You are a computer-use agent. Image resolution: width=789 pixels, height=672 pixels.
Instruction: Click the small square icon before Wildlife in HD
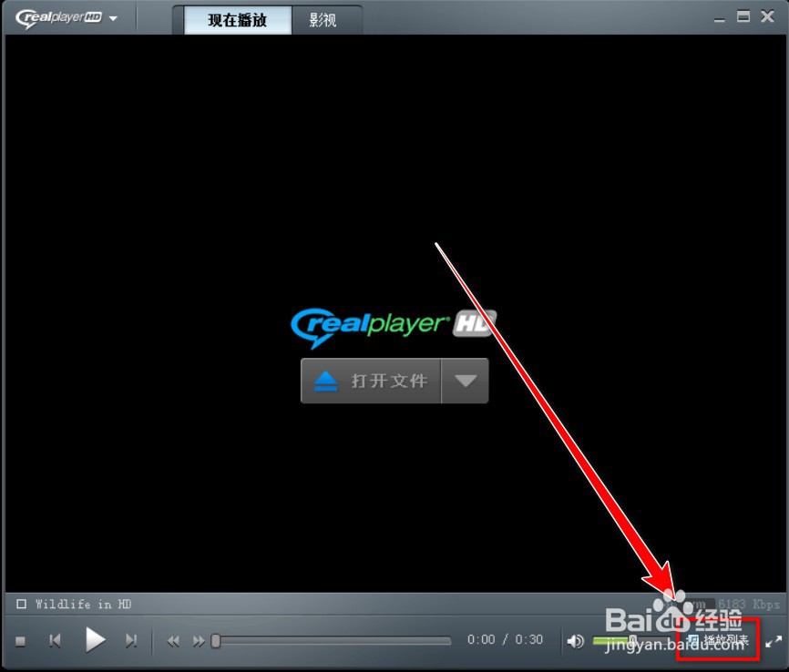point(21,604)
